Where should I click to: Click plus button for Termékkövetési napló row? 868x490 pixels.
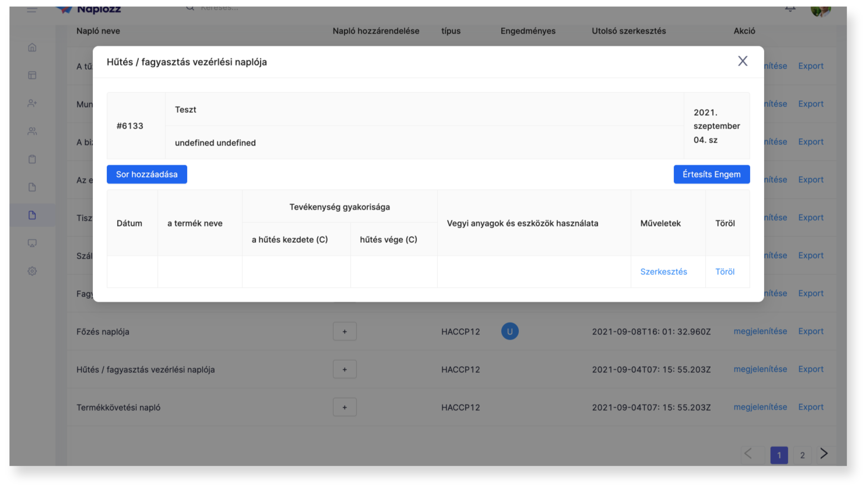click(x=344, y=408)
